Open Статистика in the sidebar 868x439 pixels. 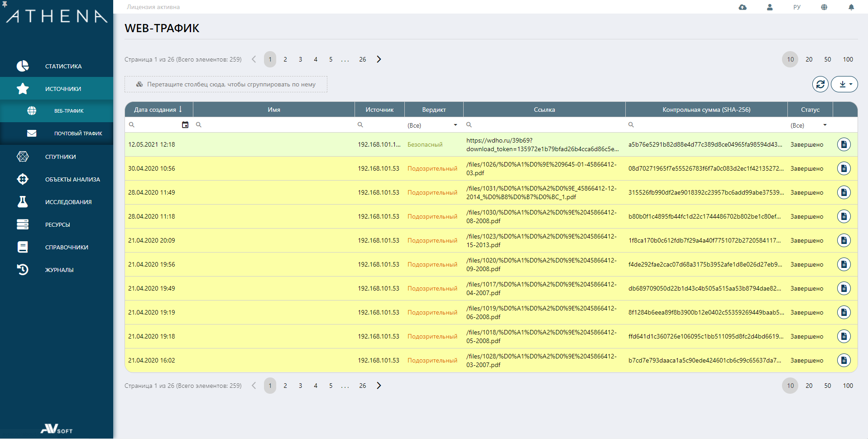point(63,66)
